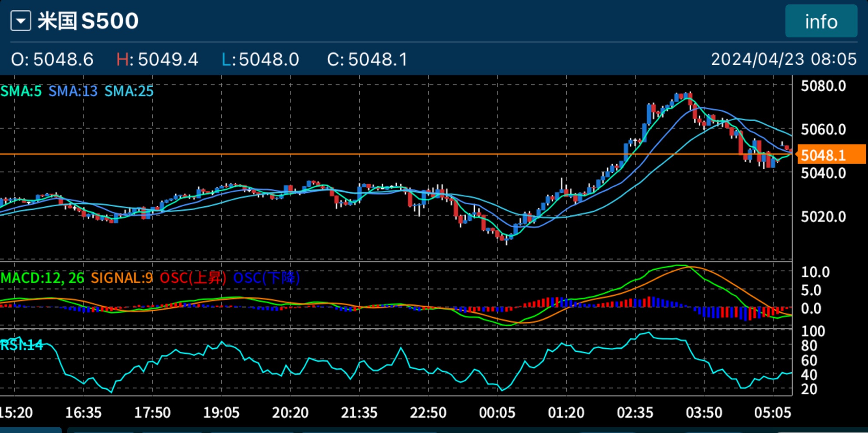
Task: Open the symbol dropdown arrow beside 米国S500
Action: [x=21, y=21]
